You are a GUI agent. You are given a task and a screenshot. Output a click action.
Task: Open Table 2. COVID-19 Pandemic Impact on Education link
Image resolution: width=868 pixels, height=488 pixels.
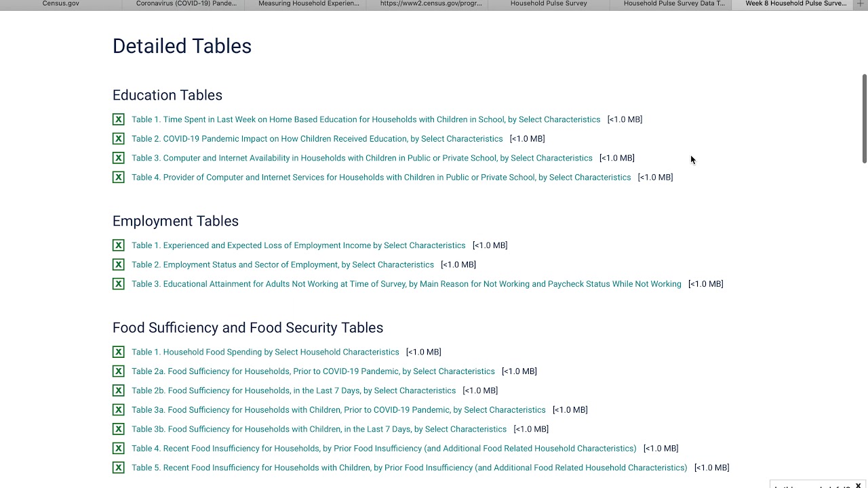(x=317, y=139)
